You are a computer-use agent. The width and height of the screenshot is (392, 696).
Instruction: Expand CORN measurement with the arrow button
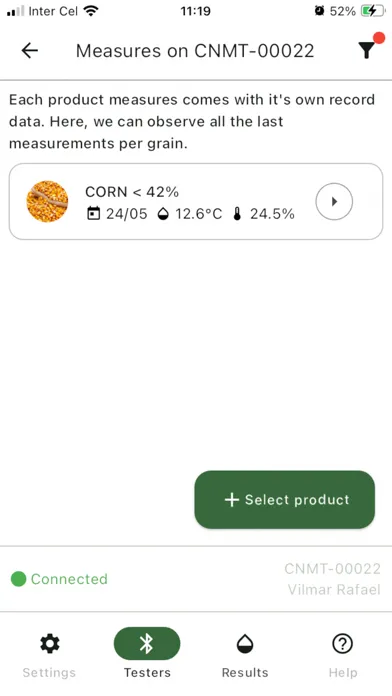pos(334,202)
